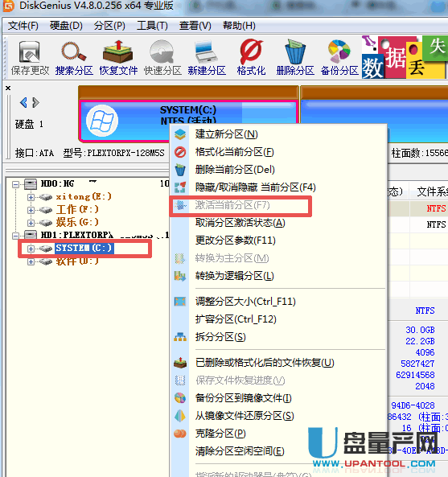
Task: Click icon beside 克隆分区(P) entry
Action: pyautogui.click(x=180, y=434)
